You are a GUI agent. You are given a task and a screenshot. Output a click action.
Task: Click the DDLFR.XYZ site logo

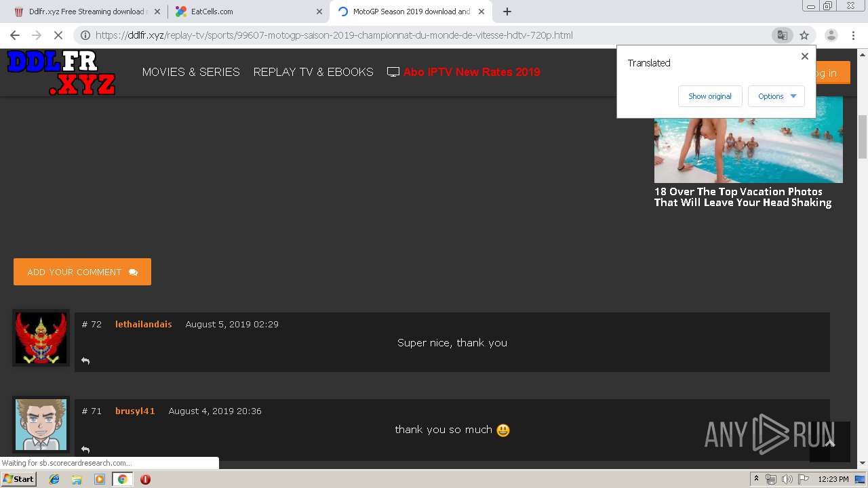click(x=61, y=73)
